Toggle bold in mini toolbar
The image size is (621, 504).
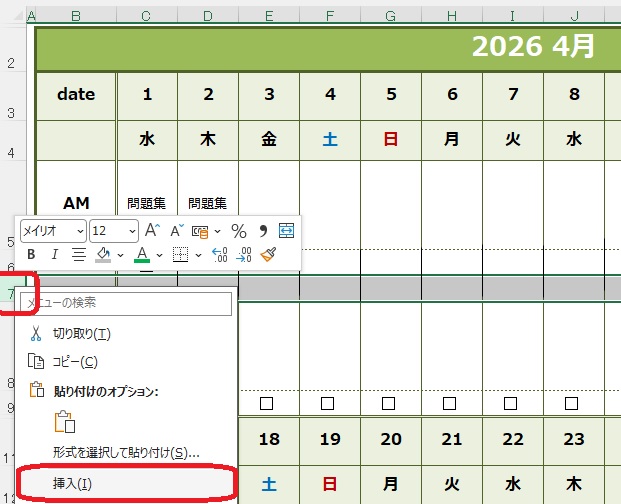coord(29,255)
